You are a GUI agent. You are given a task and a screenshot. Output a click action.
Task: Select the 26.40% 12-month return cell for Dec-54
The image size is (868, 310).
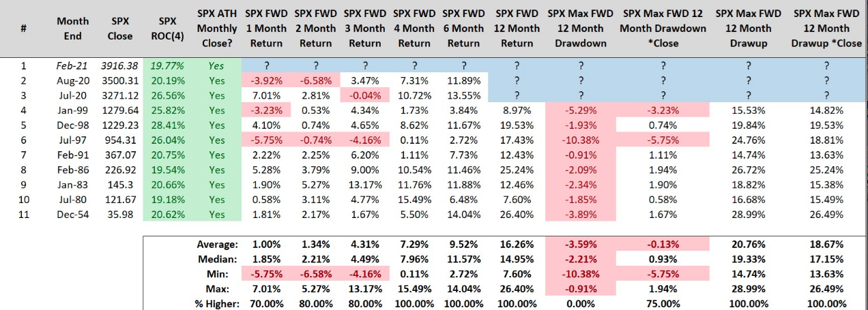click(517, 215)
